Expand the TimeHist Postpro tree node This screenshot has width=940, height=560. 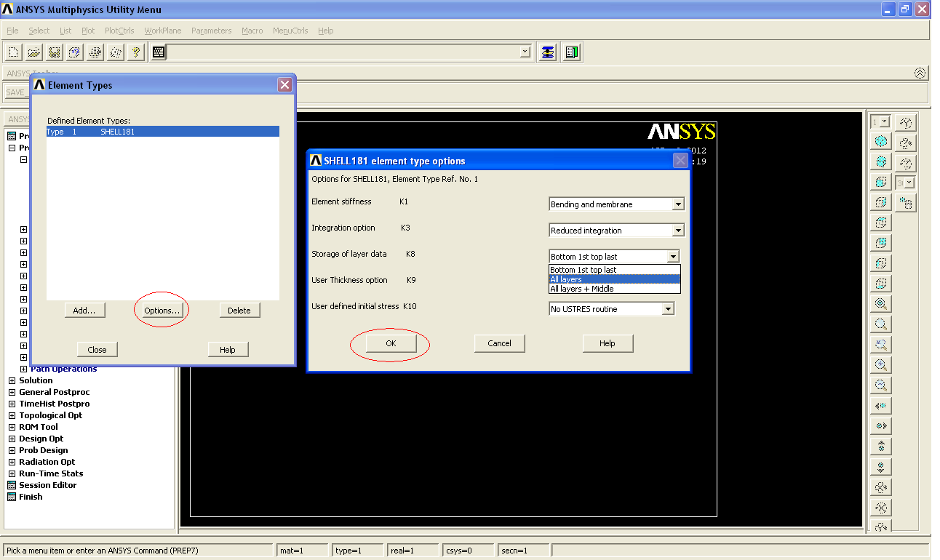click(x=12, y=404)
